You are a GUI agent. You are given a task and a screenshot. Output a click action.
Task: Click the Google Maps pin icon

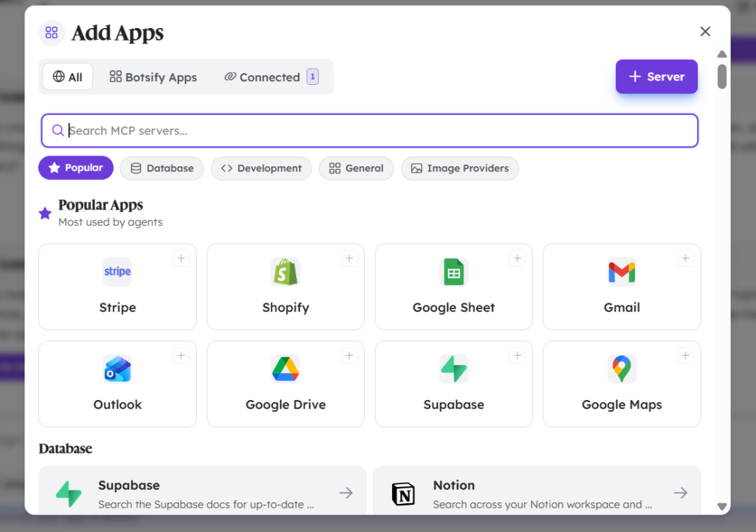tap(622, 369)
